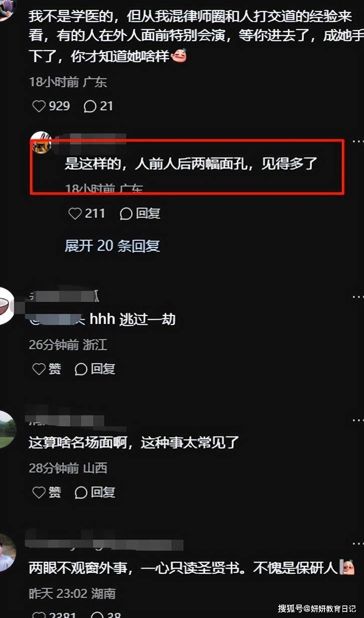The height and width of the screenshot is (618, 364).
Task: Open more options for the Hunan comment
Action: tap(358, 545)
